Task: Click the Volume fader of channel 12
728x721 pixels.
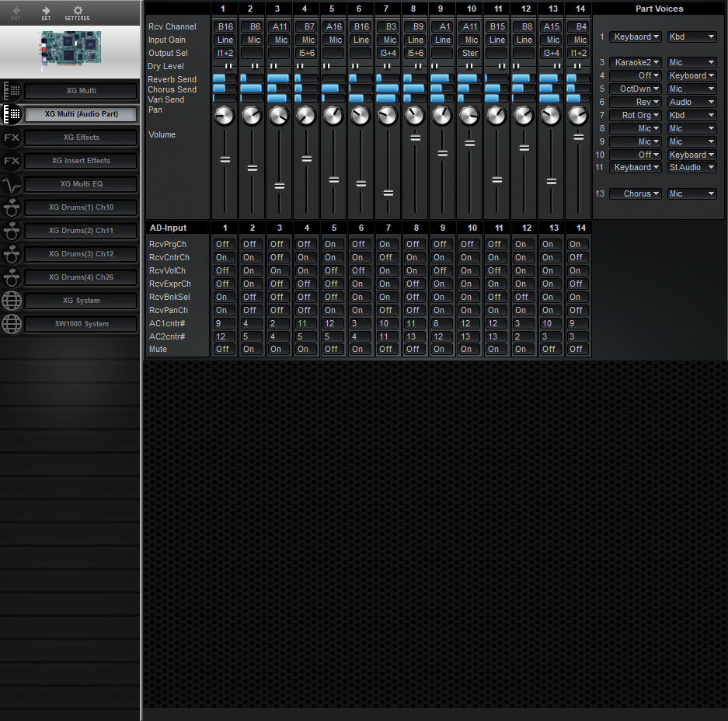Action: 524,148
